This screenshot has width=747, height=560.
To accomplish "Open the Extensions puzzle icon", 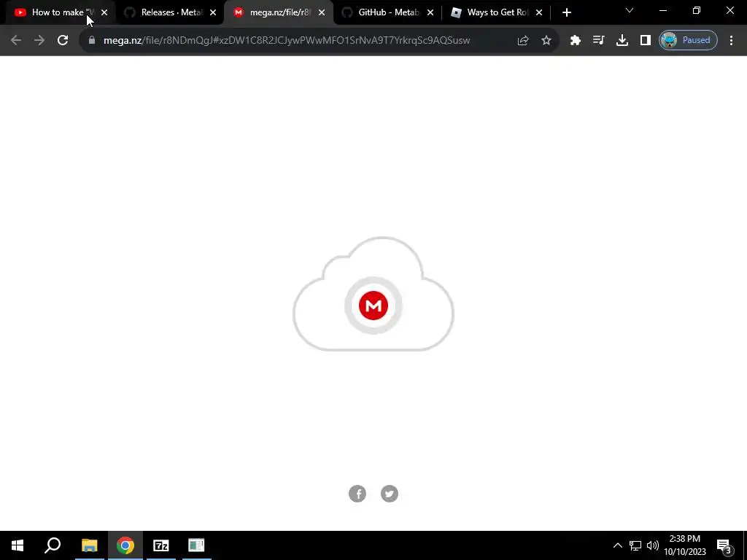I will coord(576,40).
